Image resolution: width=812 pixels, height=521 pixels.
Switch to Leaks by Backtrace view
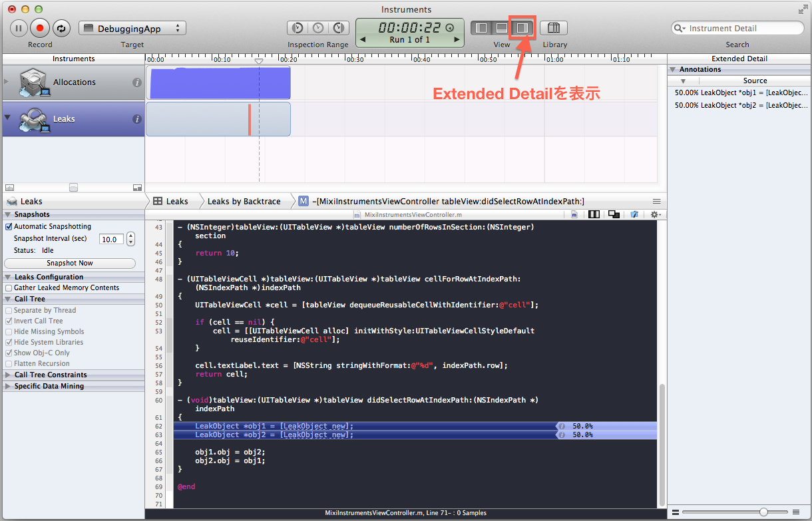(244, 201)
